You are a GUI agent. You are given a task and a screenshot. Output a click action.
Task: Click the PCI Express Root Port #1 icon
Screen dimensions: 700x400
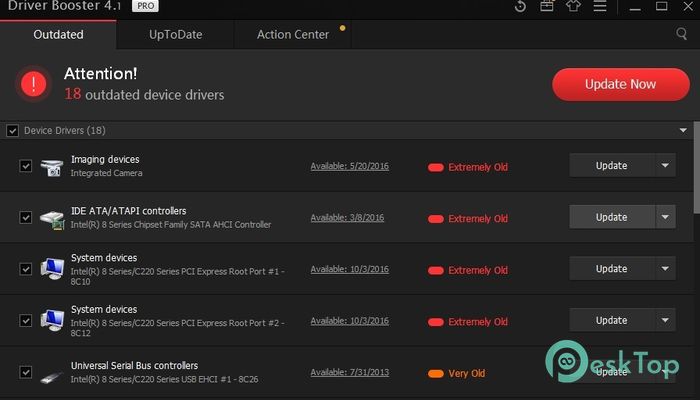click(52, 269)
